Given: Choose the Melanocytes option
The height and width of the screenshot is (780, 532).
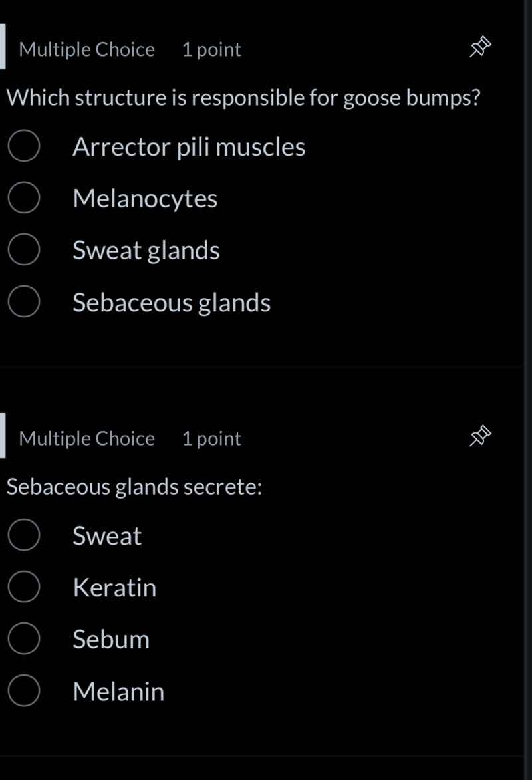Looking at the screenshot, I should tap(24, 199).
